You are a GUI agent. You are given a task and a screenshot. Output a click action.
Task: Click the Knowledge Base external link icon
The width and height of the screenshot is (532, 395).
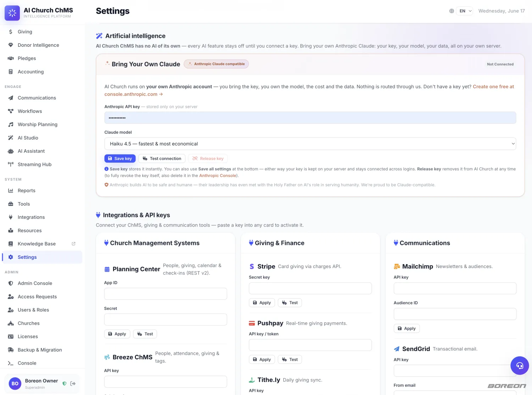[74, 244]
